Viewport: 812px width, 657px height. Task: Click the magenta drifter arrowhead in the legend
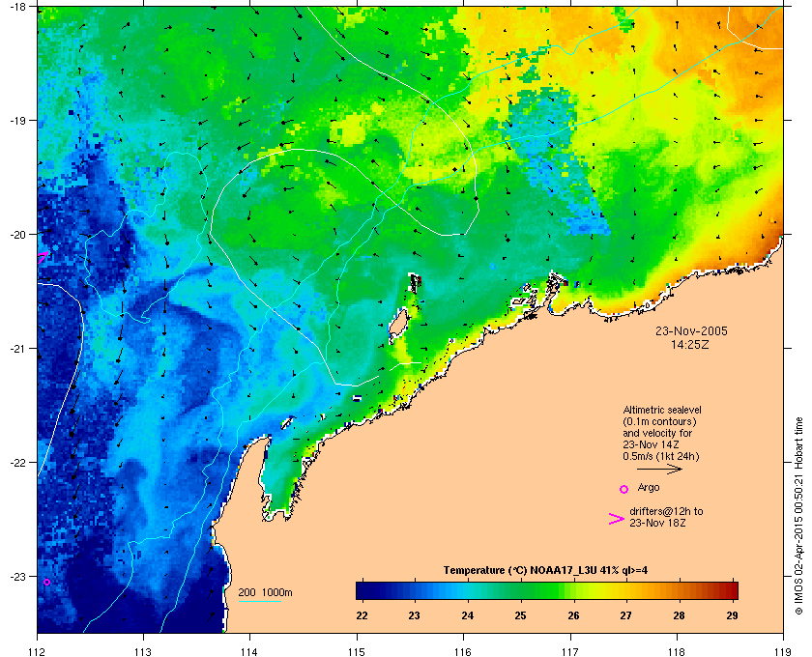point(617,519)
